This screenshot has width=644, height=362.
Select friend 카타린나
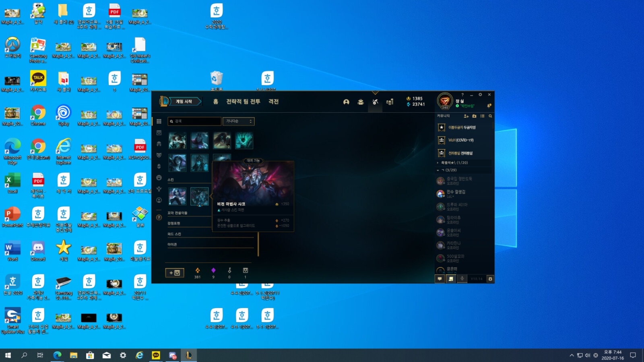point(464,245)
